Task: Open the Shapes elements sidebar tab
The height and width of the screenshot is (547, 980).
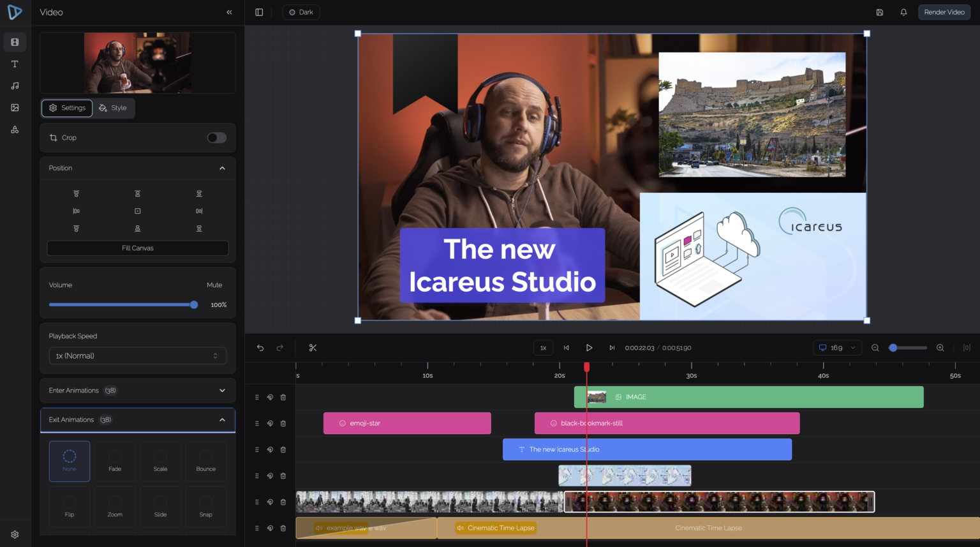Action: [15, 130]
